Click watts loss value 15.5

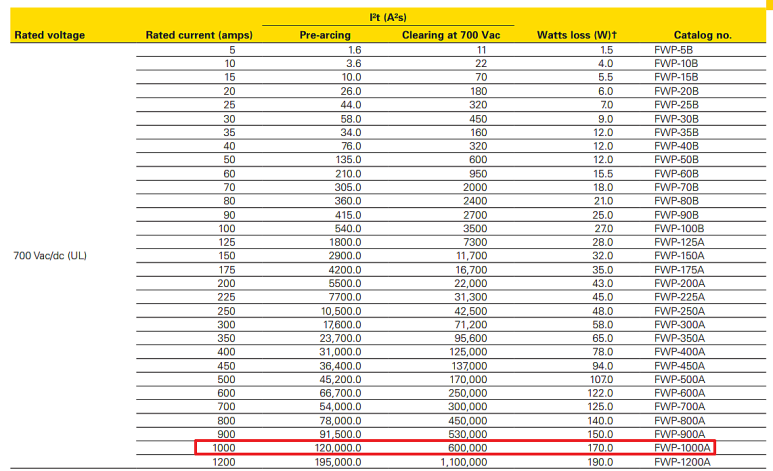coord(603,174)
